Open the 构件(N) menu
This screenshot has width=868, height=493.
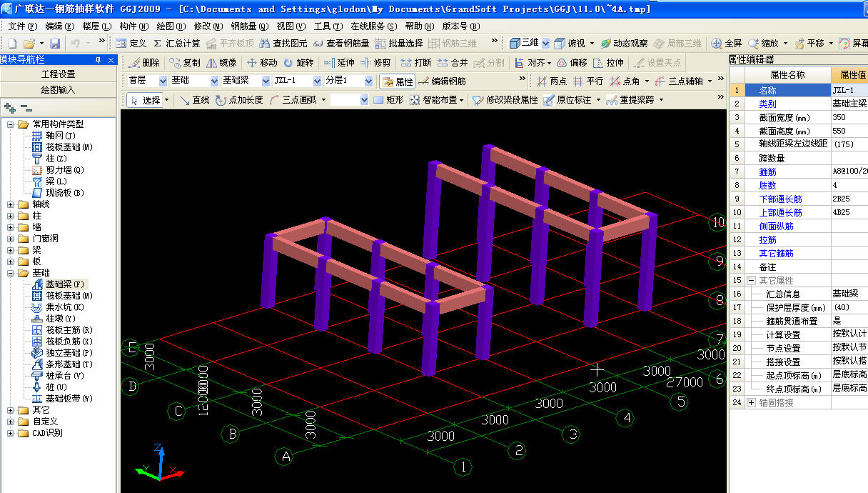coord(133,26)
